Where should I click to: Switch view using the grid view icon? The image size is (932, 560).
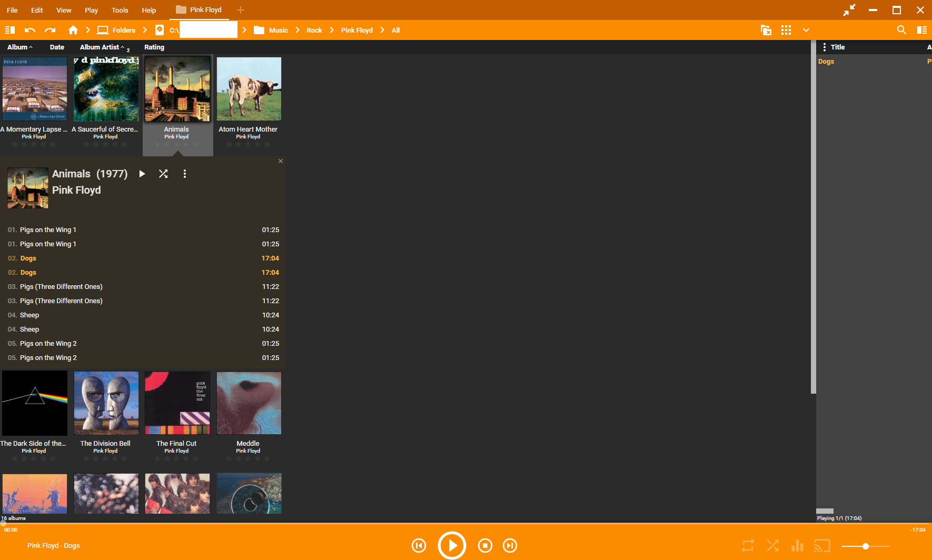tap(786, 30)
